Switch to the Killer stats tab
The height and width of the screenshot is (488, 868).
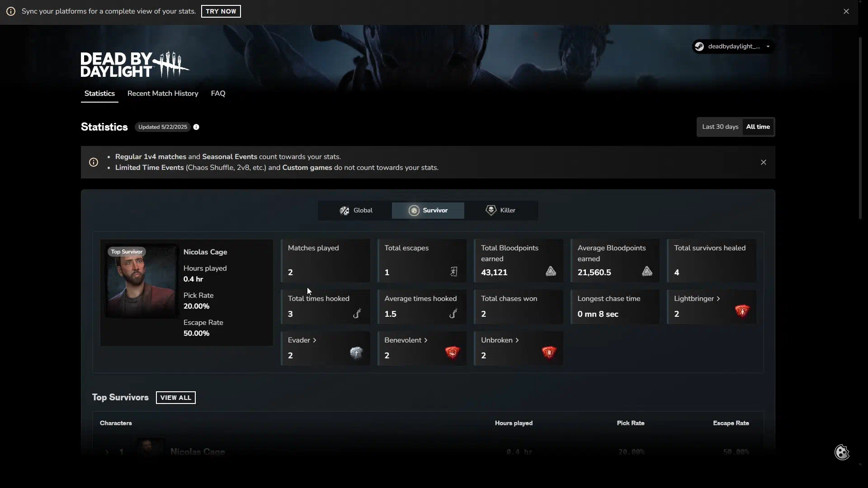(x=500, y=211)
